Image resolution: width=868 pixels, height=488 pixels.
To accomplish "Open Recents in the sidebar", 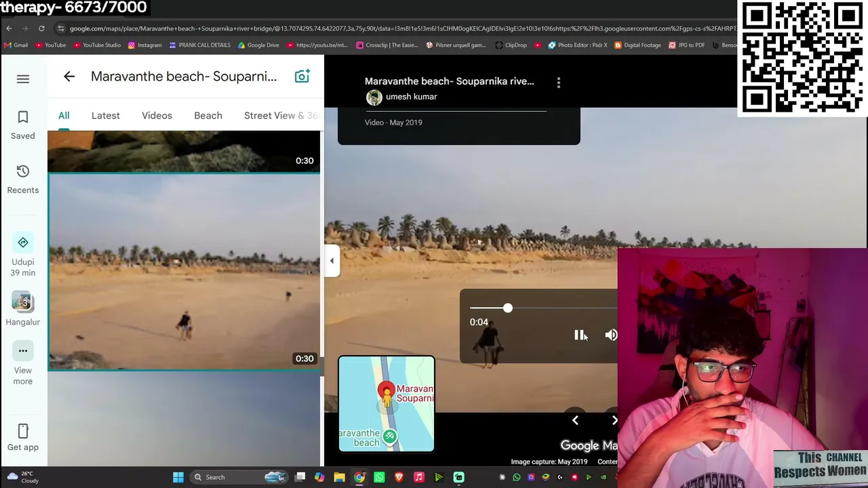I will pos(23,180).
